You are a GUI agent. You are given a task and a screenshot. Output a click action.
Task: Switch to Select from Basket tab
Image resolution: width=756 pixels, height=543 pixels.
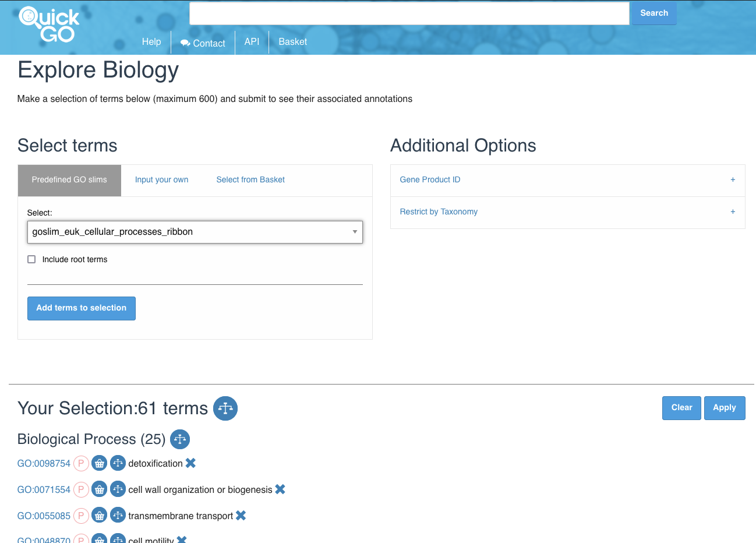point(250,180)
